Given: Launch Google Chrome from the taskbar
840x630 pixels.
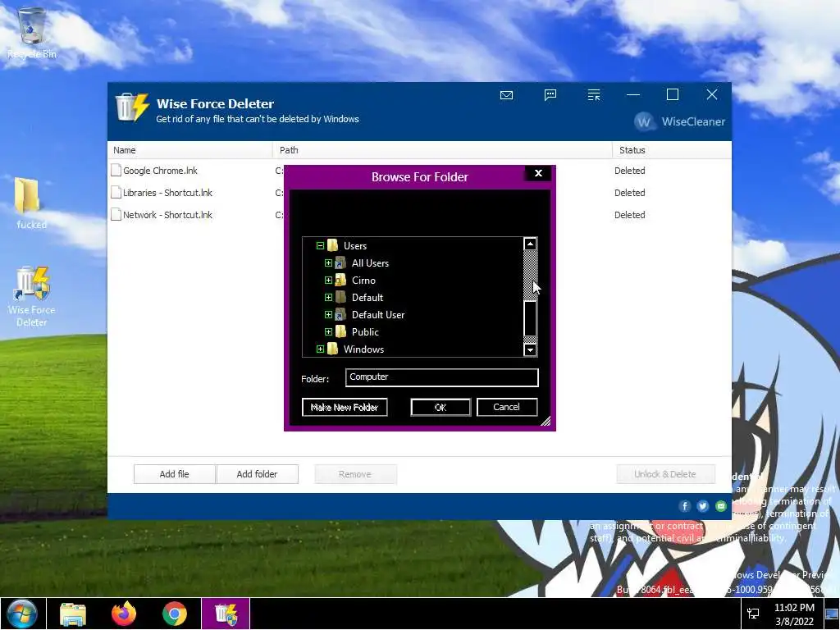Looking at the screenshot, I should [x=175, y=614].
